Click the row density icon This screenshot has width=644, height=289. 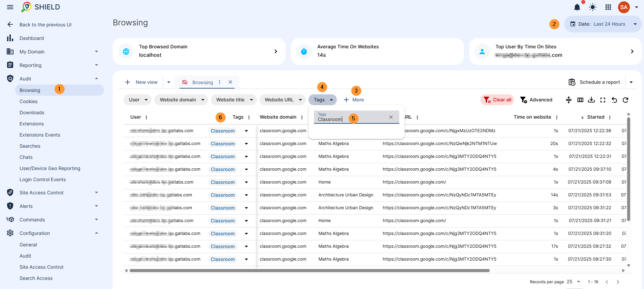point(569,100)
